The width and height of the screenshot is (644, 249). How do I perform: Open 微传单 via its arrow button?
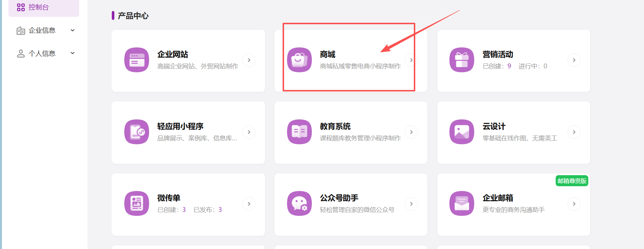249,204
